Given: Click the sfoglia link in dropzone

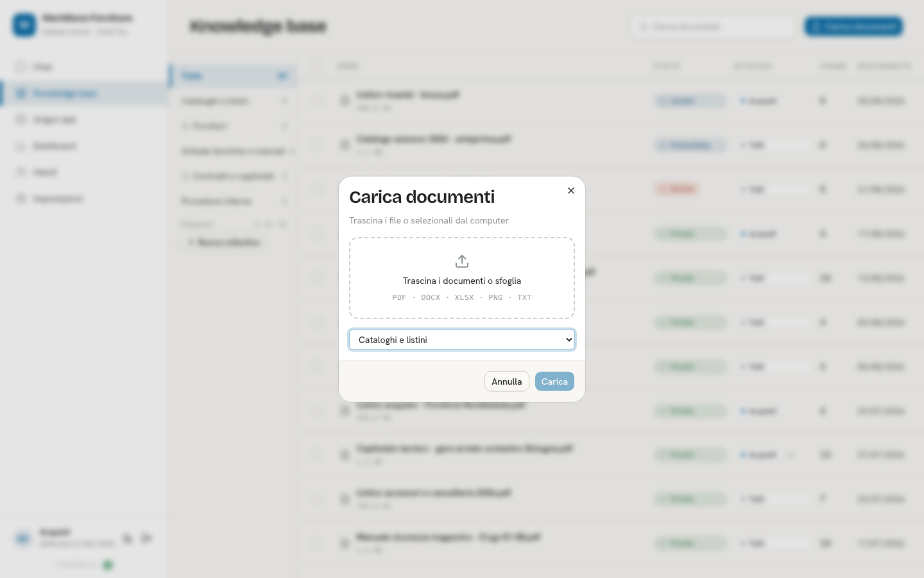Looking at the screenshot, I should coord(508,281).
